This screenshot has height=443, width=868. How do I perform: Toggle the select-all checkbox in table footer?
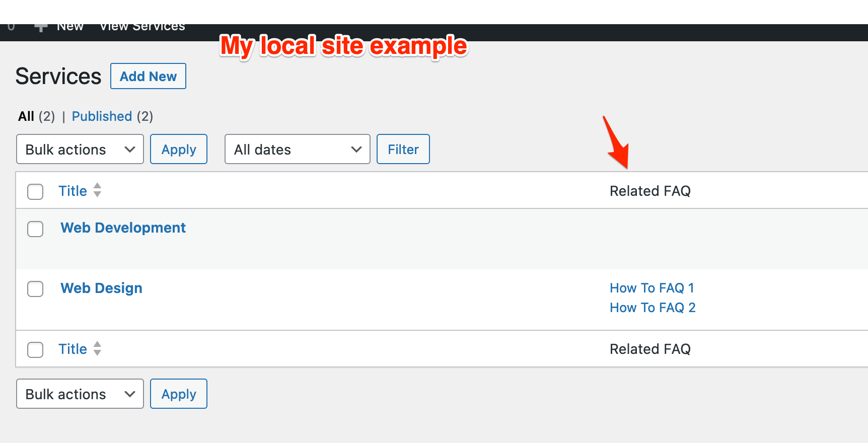[x=35, y=349]
